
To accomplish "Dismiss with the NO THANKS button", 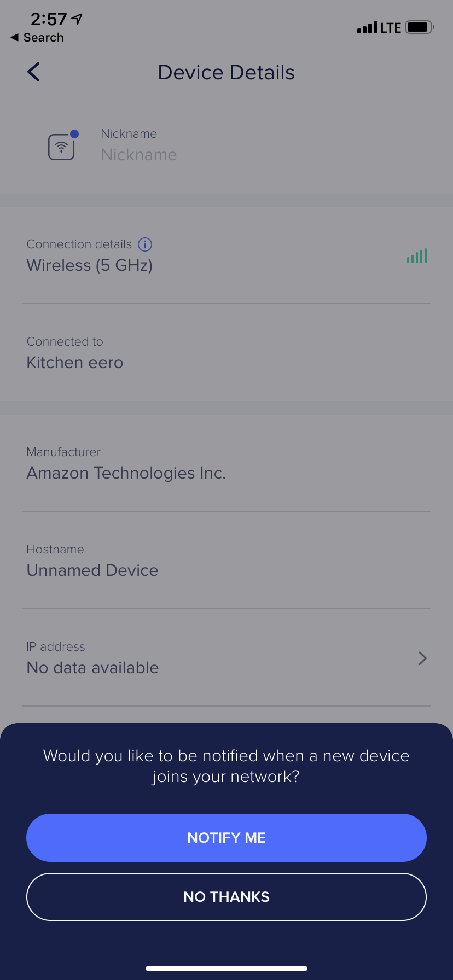I will [x=226, y=897].
